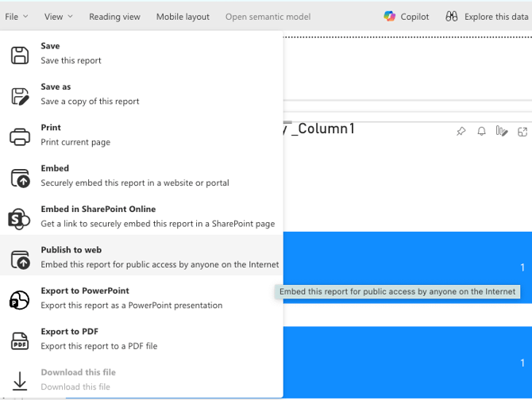
Task: Choose Embed in SharePoint Online
Action: tap(141, 217)
